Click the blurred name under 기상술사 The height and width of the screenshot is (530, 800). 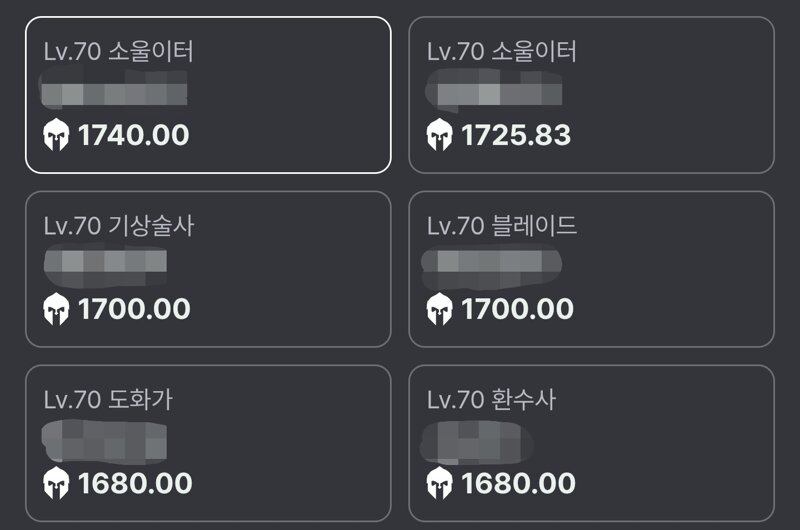point(105,266)
